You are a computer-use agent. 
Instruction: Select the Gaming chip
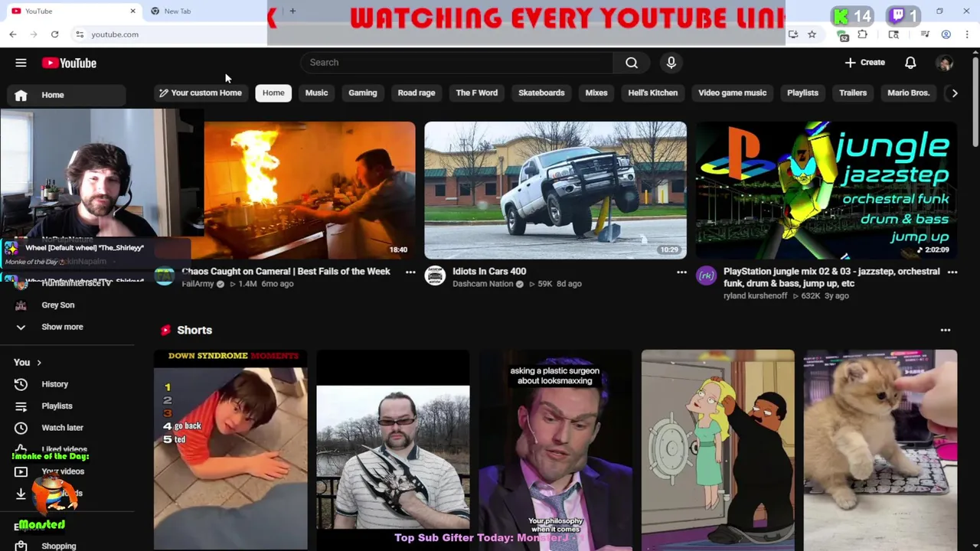(x=363, y=93)
